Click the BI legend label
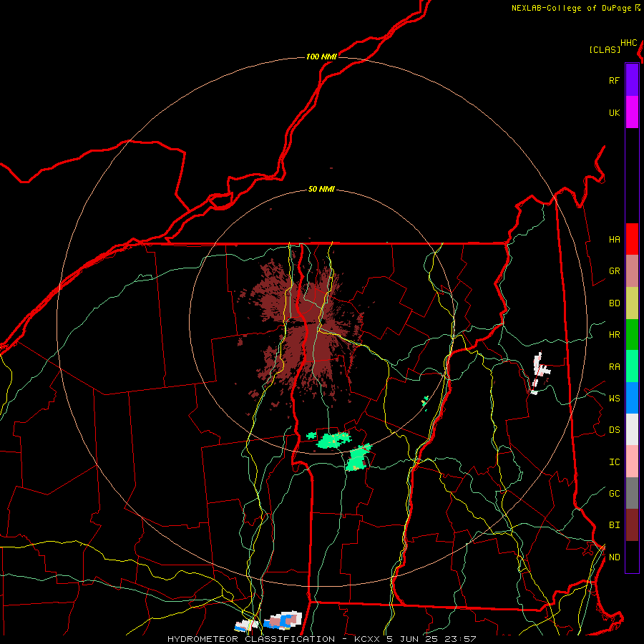The image size is (644, 644). (614, 525)
